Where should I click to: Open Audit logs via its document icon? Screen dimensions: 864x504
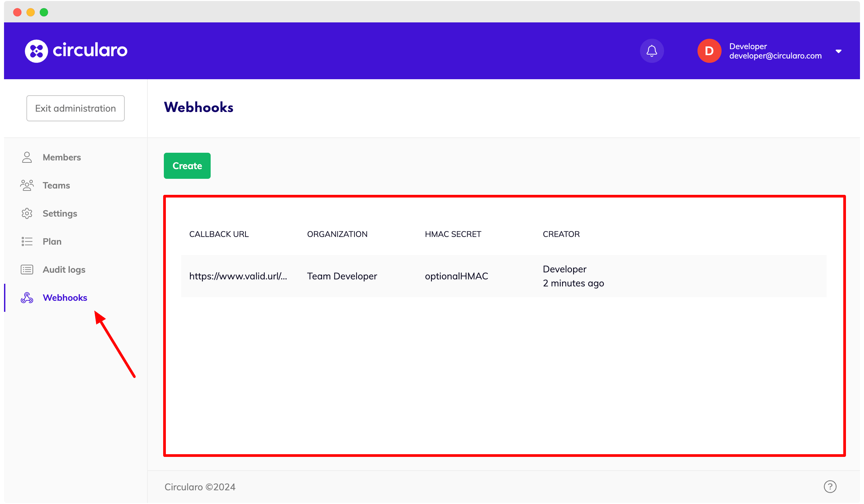tap(27, 269)
